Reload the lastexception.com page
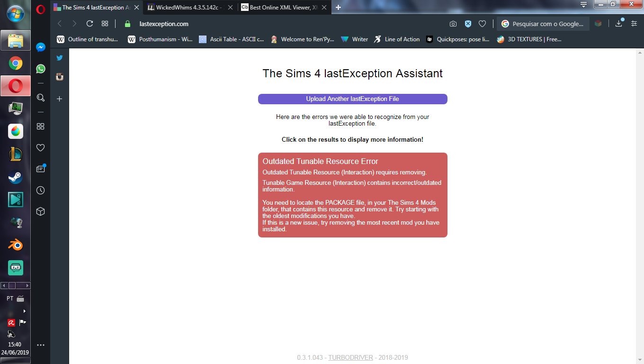Viewport: 644px width, 364px height. pos(89,24)
